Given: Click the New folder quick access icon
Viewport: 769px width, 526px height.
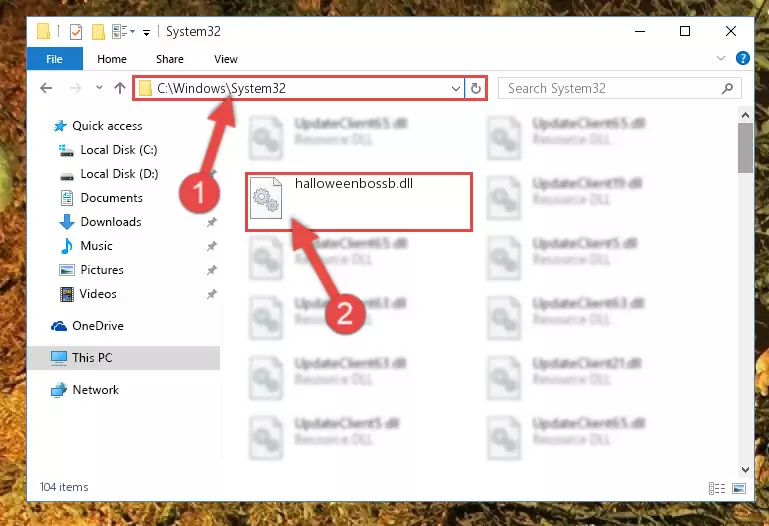Looking at the screenshot, I should (98, 32).
